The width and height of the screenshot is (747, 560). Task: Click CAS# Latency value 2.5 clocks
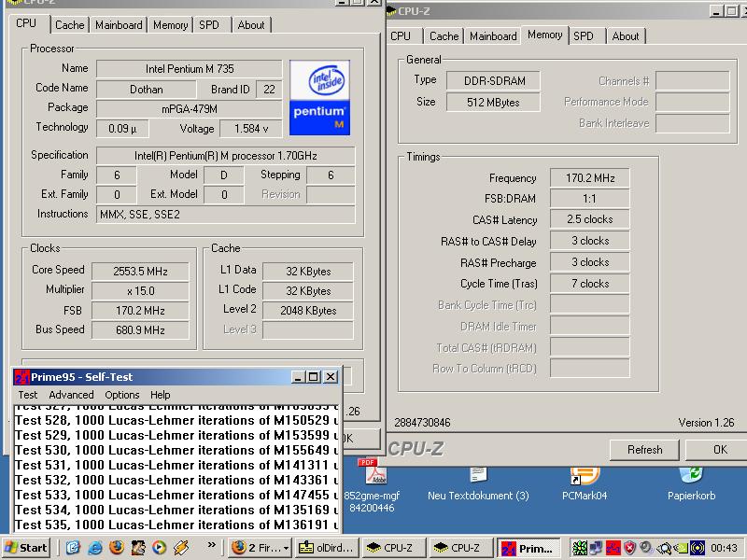click(x=589, y=219)
